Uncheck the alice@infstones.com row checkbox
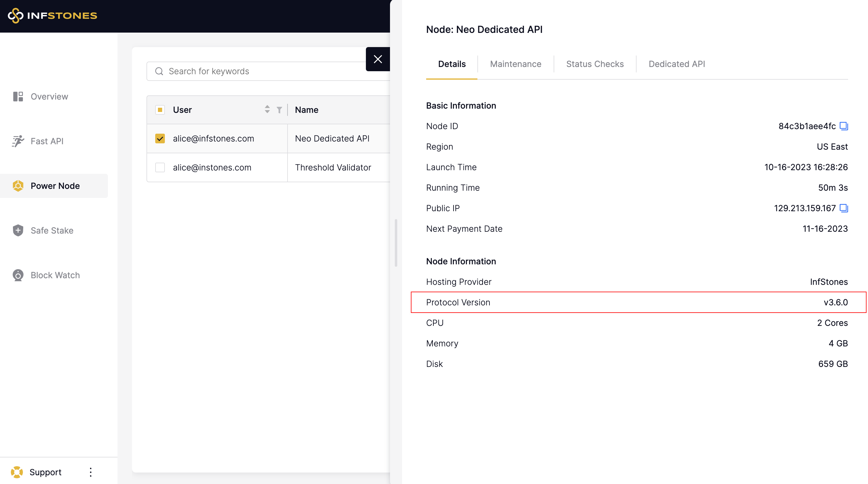 tap(160, 139)
